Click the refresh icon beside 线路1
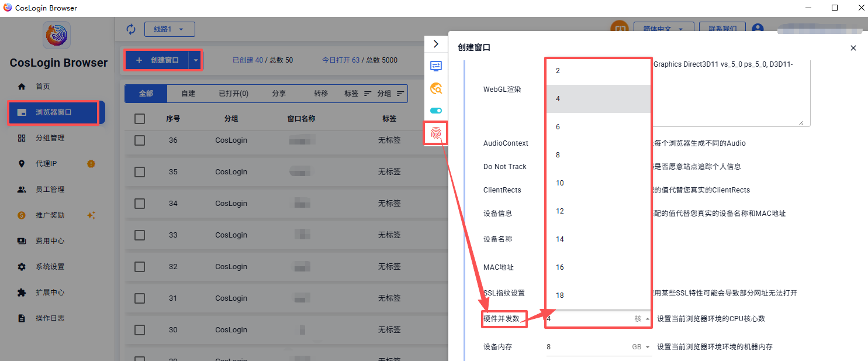The height and width of the screenshot is (361, 868). click(131, 29)
